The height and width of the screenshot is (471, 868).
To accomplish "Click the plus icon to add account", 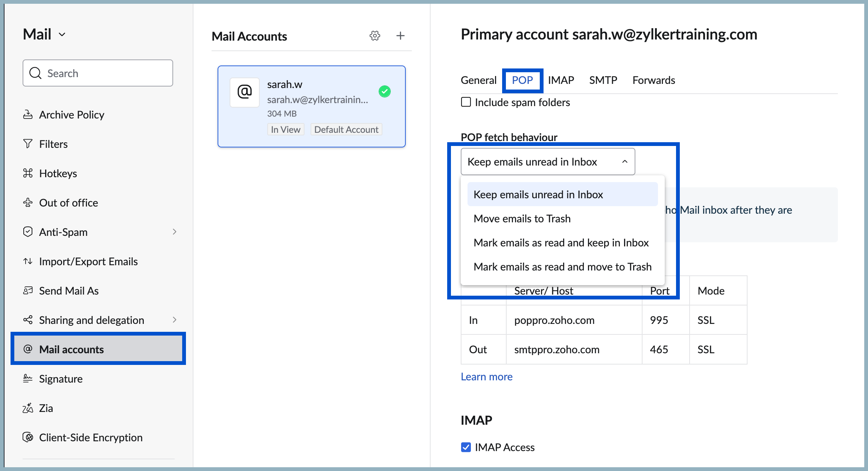I will (x=400, y=36).
